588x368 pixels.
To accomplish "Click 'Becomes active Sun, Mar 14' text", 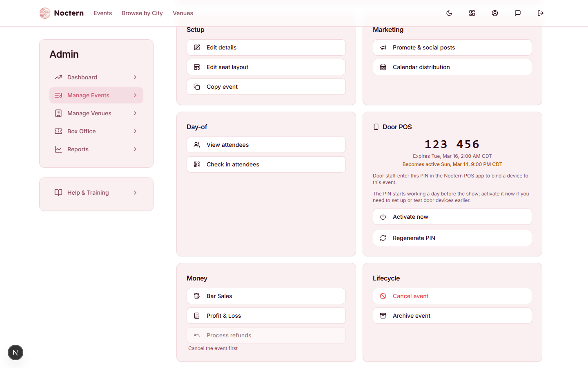I will click(x=452, y=164).
